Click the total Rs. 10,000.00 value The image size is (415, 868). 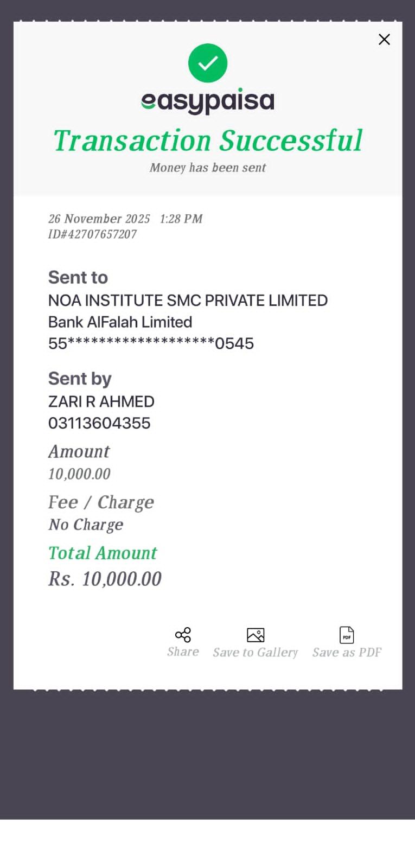point(105,579)
